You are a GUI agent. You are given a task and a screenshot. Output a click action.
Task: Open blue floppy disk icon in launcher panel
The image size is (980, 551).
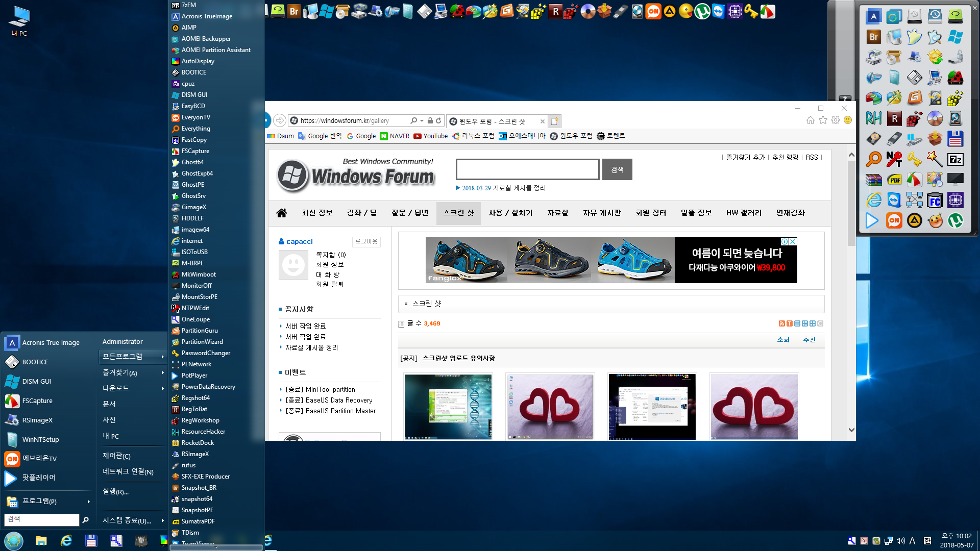click(x=955, y=139)
